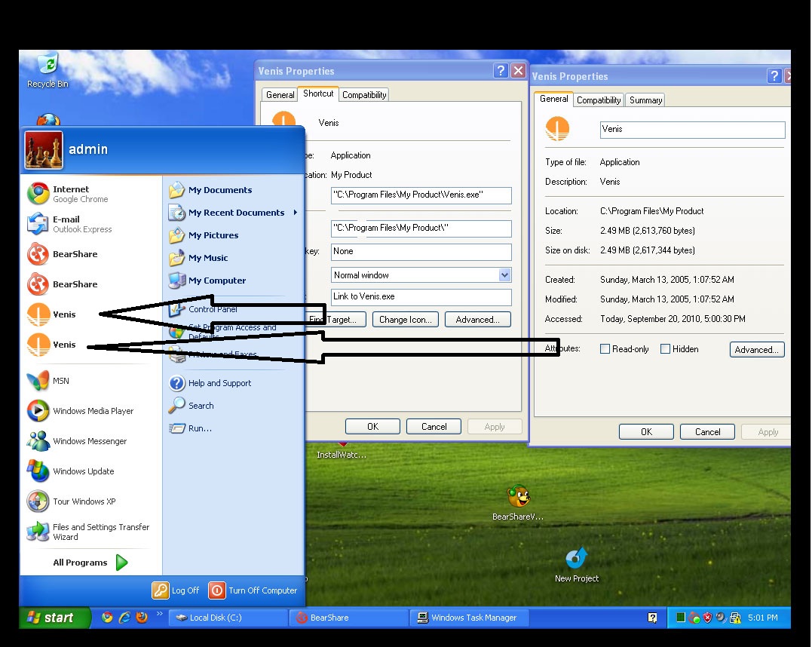Screen dimensions: 812x647
Task: Switch to Local Disk (C:) on the taskbar
Action: click(228, 618)
